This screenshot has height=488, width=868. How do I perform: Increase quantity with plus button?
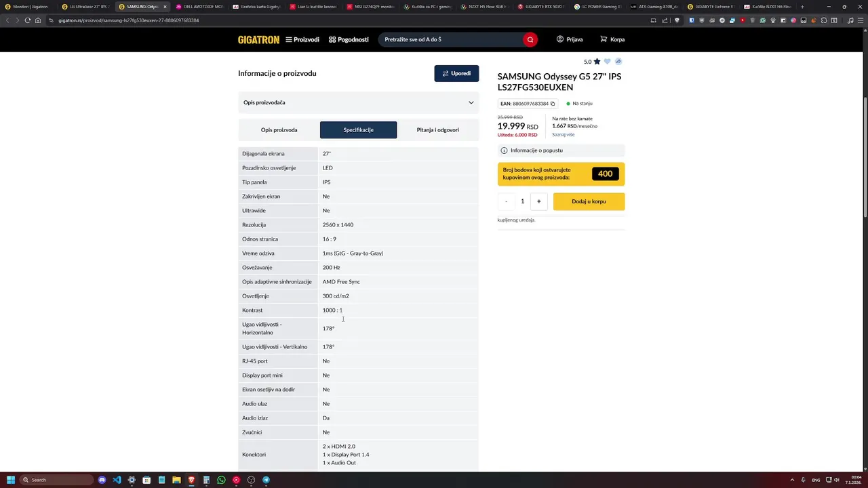(x=539, y=201)
